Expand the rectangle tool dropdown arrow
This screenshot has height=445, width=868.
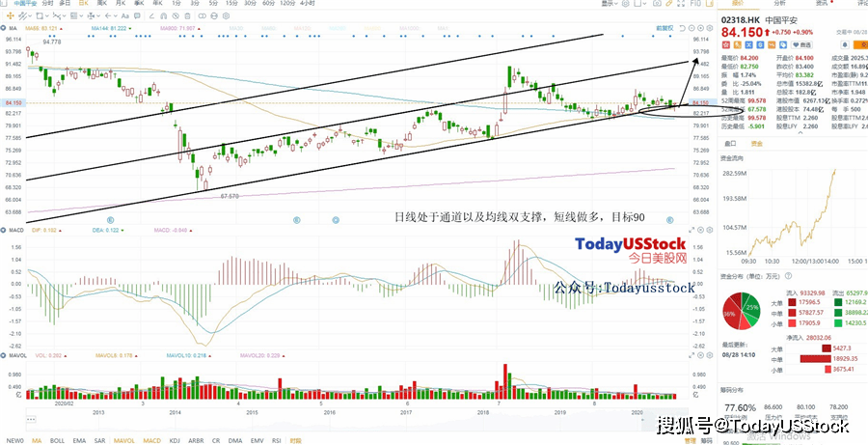click(47, 16)
